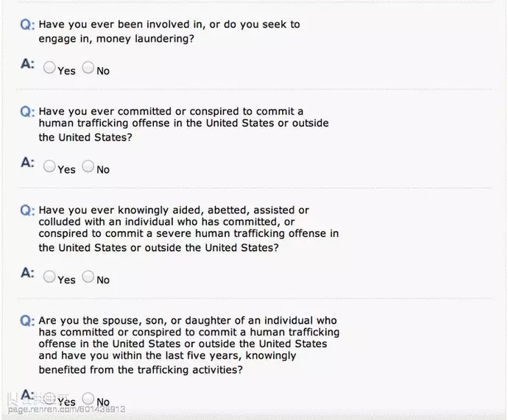Mark No for knowingly aided, abetted trafficking question

(x=88, y=277)
